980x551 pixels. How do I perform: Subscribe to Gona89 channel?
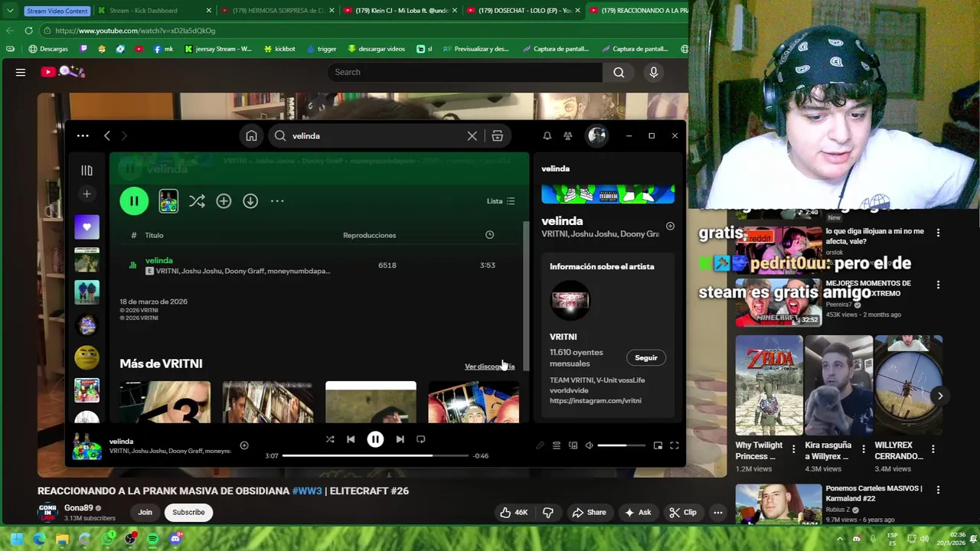click(188, 512)
